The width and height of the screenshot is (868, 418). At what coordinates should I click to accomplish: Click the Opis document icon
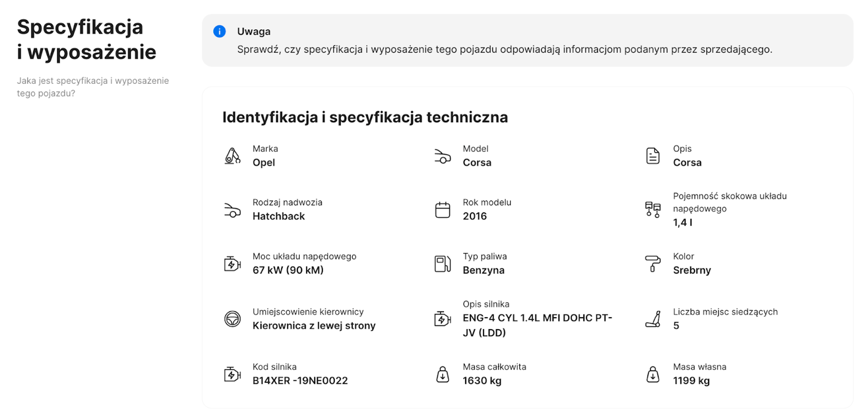tap(653, 156)
